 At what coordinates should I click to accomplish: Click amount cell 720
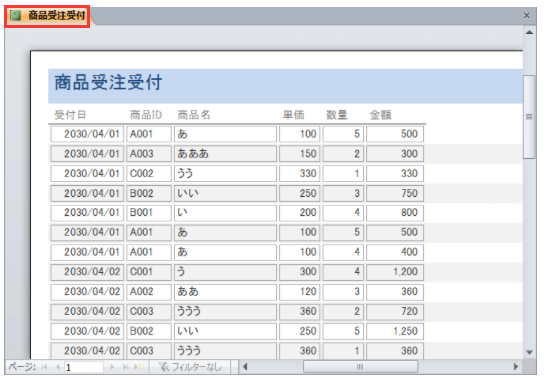tap(395, 311)
